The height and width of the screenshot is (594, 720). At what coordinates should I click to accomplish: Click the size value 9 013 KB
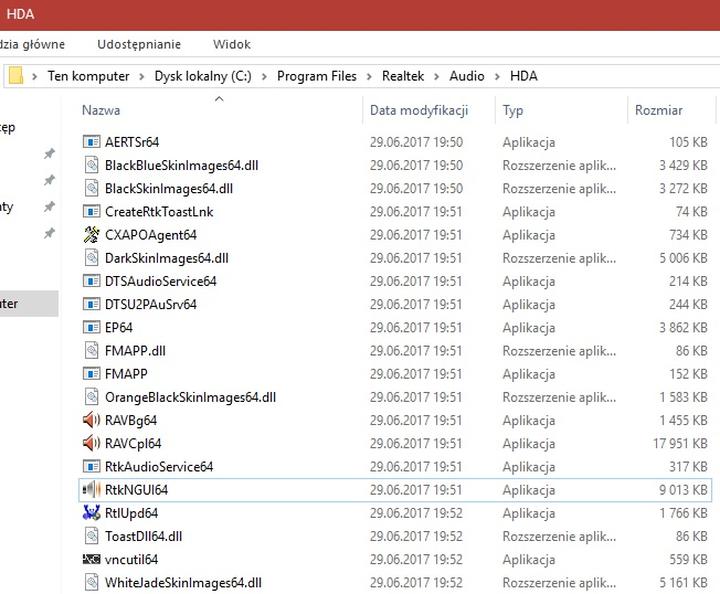pos(683,490)
